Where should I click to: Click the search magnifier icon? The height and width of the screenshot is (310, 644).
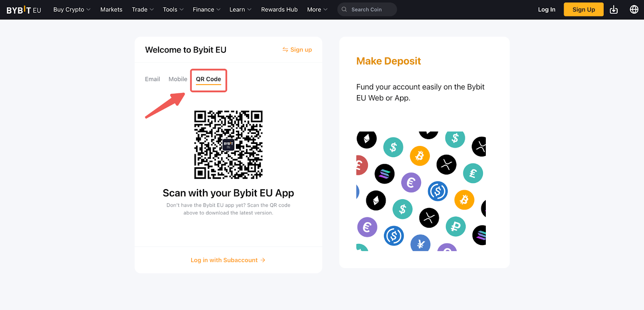coord(344,10)
